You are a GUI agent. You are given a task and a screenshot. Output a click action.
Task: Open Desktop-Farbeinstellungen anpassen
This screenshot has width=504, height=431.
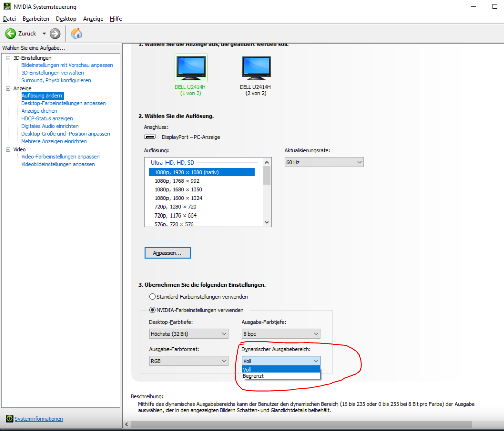63,103
